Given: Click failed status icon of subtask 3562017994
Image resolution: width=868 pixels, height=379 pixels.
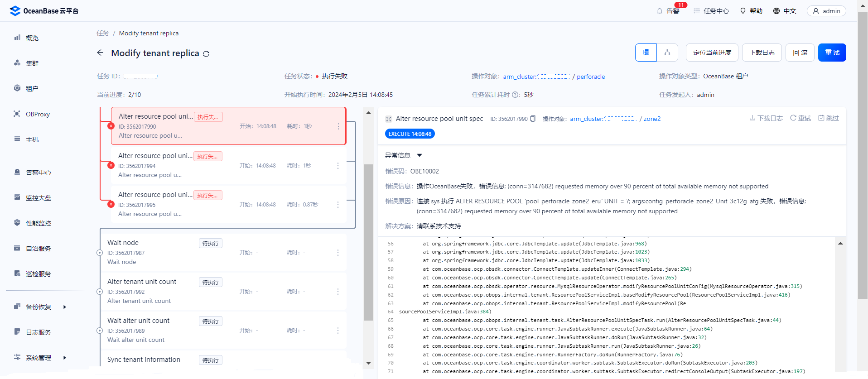Looking at the screenshot, I should click(x=111, y=165).
